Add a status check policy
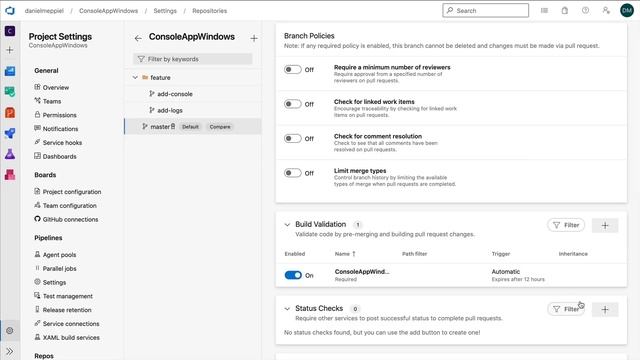Screen dimensions: 640x360 click(x=605, y=309)
